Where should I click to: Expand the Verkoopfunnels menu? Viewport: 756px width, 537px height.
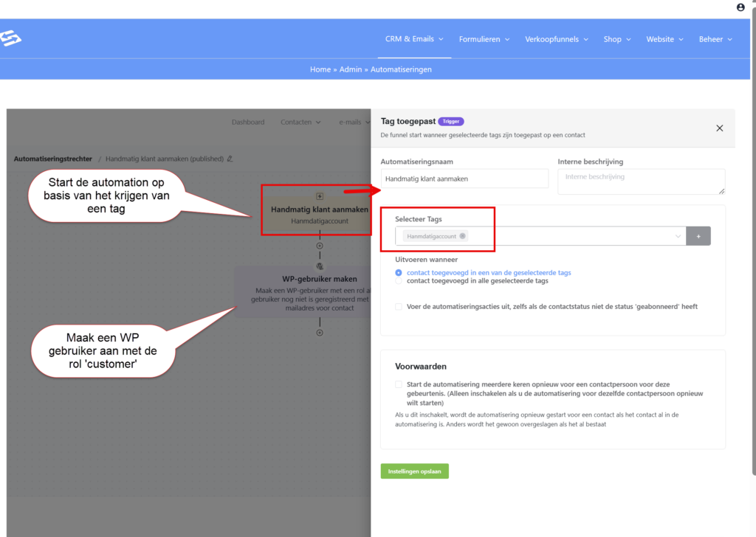(557, 39)
